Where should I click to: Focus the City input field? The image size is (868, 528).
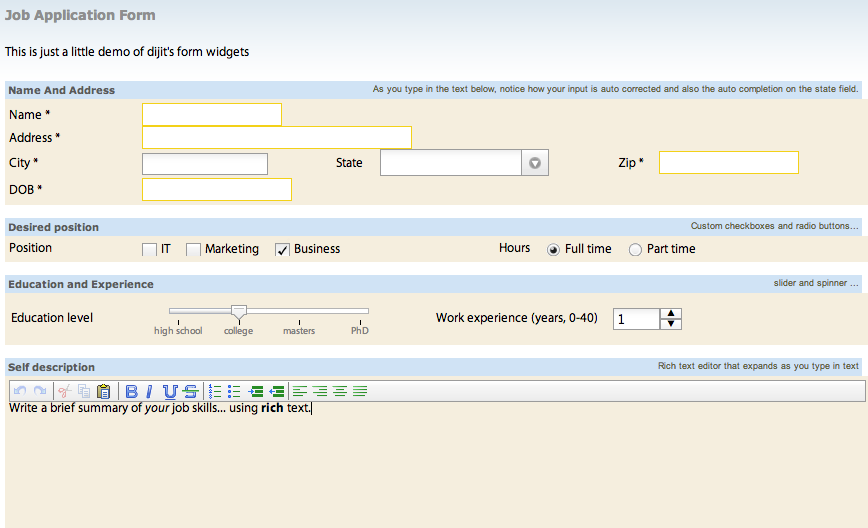pos(205,164)
